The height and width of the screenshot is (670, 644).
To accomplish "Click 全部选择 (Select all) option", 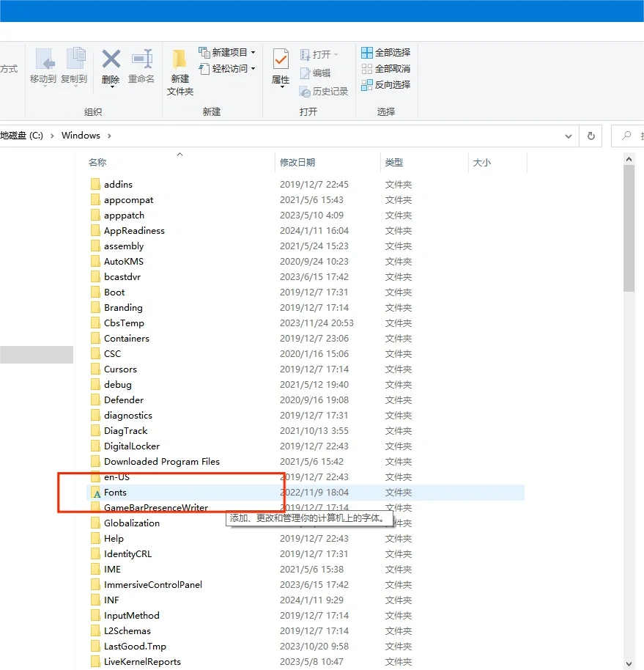I will click(x=385, y=53).
